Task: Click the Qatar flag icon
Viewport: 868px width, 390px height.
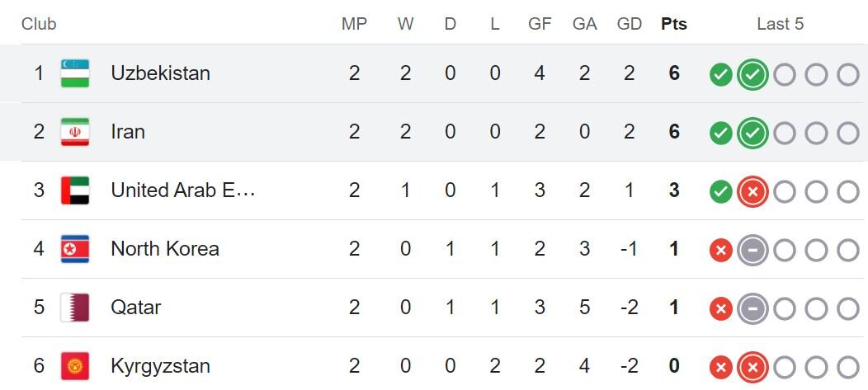Action: click(75, 308)
